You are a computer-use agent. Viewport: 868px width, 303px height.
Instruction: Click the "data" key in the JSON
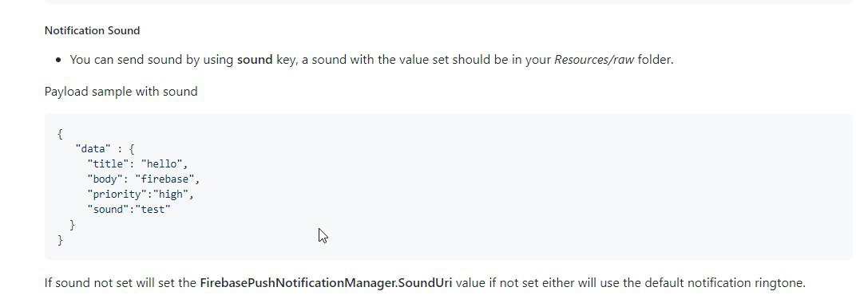pos(93,149)
